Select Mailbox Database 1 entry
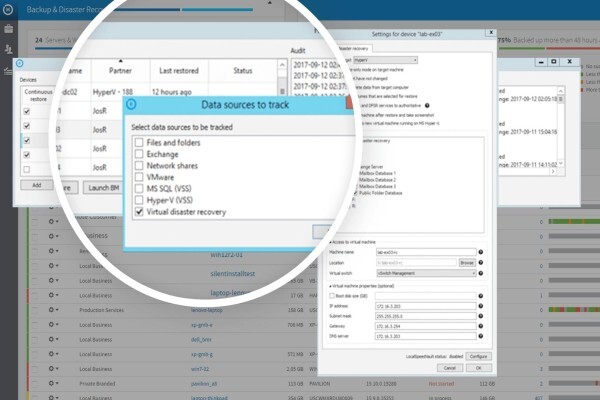Screen dimensions: 600x400 point(377,173)
